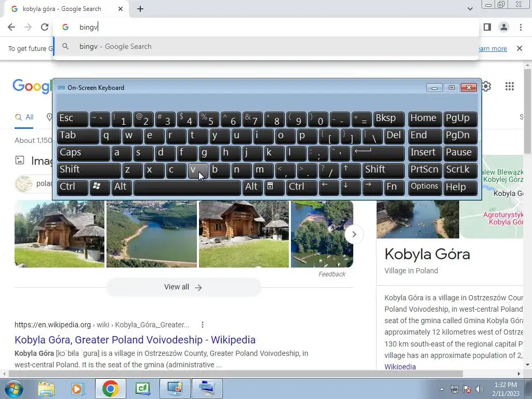Open Google search settings gear
Viewport: 532px width, 399px height.
point(486,87)
